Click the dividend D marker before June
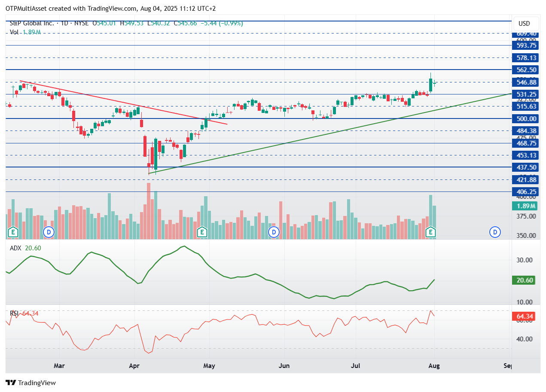 274,232
